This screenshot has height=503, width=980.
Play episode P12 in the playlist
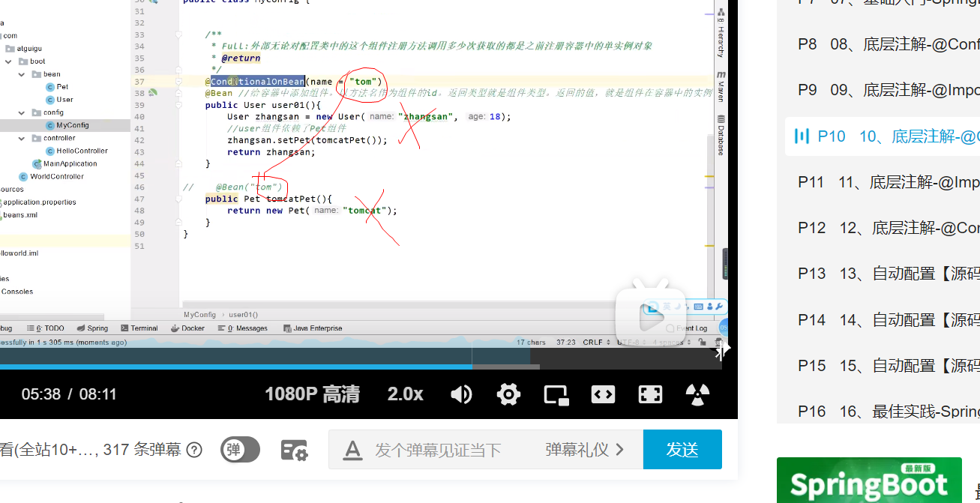point(888,228)
